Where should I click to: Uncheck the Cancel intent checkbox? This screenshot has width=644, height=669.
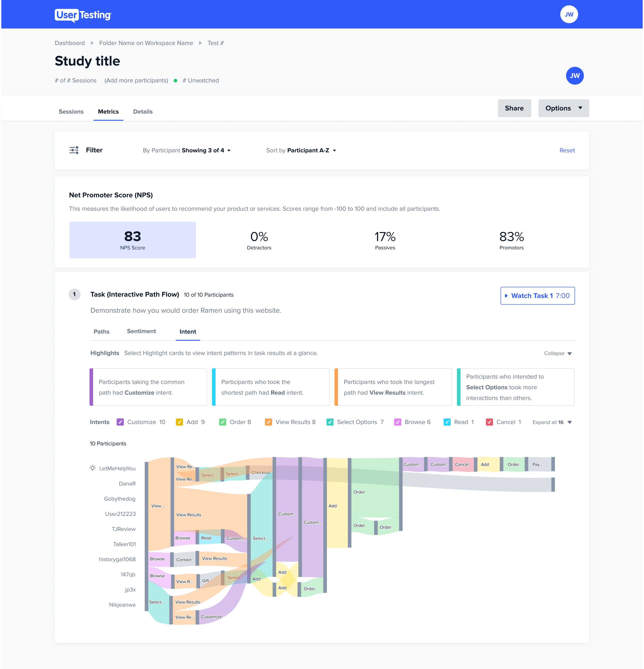click(x=489, y=422)
